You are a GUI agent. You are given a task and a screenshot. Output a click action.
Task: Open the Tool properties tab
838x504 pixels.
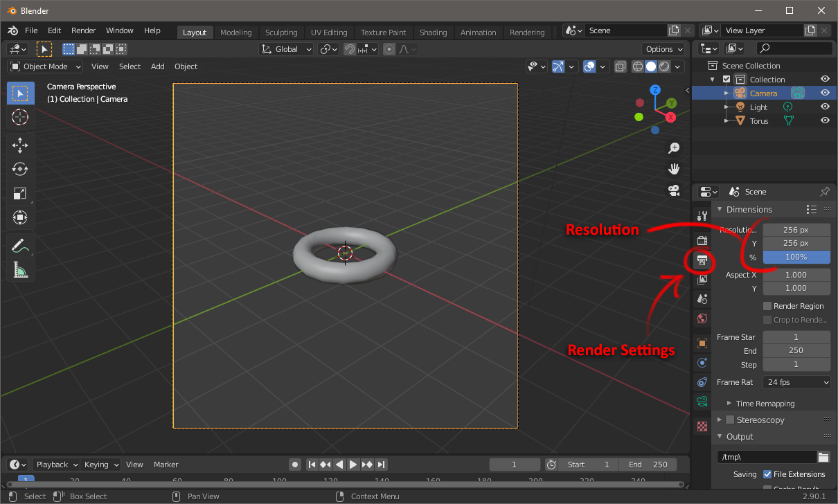tap(702, 216)
